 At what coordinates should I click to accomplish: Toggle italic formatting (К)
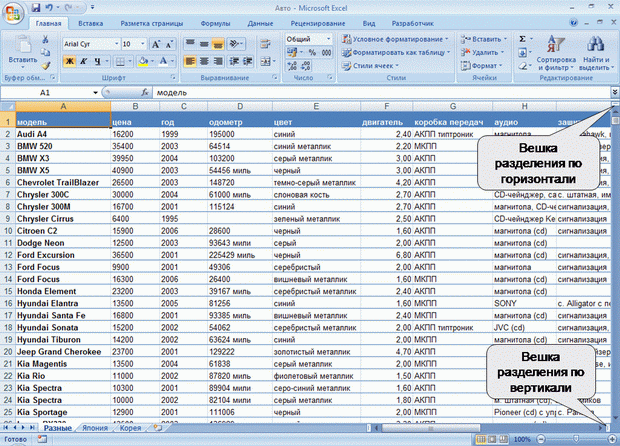coord(84,61)
